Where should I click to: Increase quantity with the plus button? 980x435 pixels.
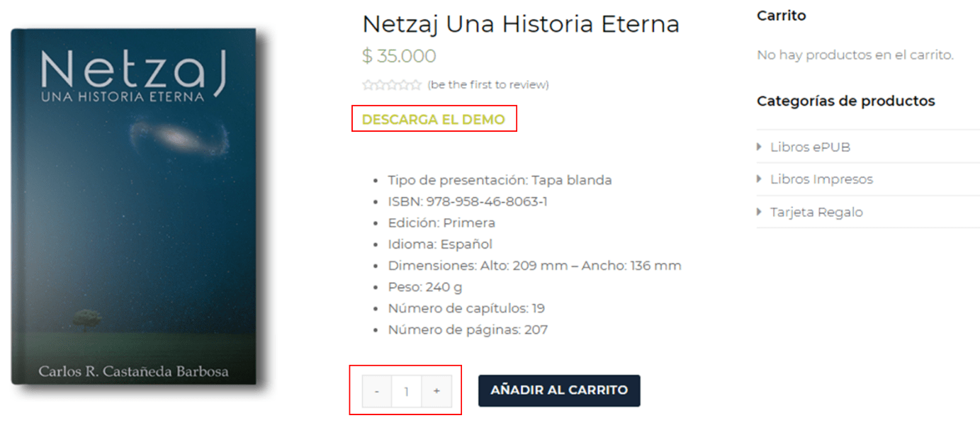pyautogui.click(x=437, y=391)
